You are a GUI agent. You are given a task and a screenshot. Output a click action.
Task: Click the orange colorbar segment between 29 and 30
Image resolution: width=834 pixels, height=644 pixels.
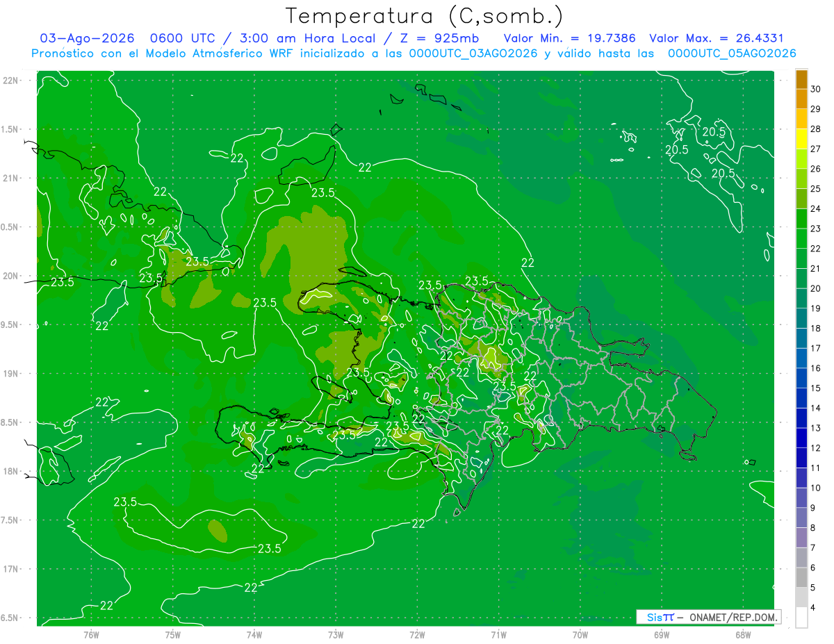801,99
